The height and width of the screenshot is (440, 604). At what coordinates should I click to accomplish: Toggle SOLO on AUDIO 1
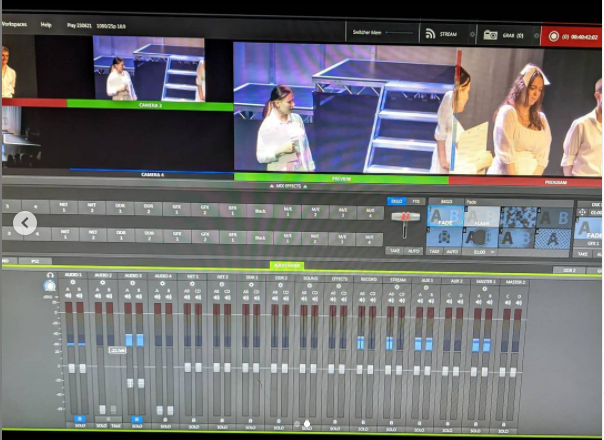click(80, 425)
